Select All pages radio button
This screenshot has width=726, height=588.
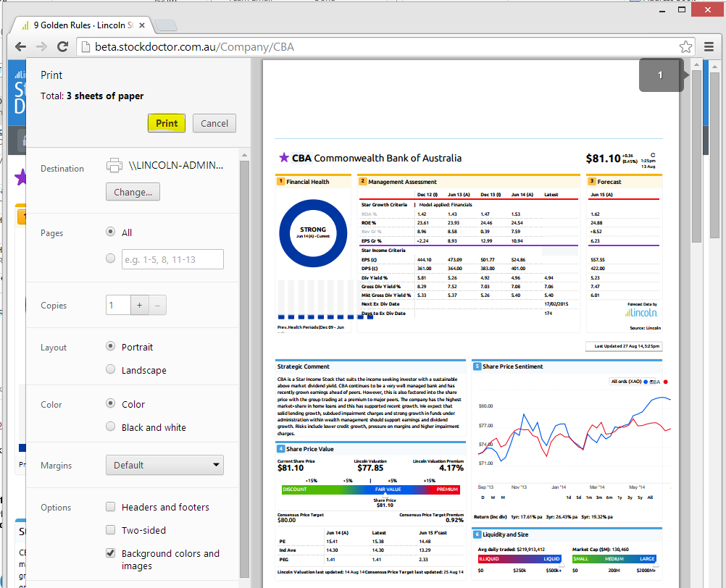[x=110, y=232]
